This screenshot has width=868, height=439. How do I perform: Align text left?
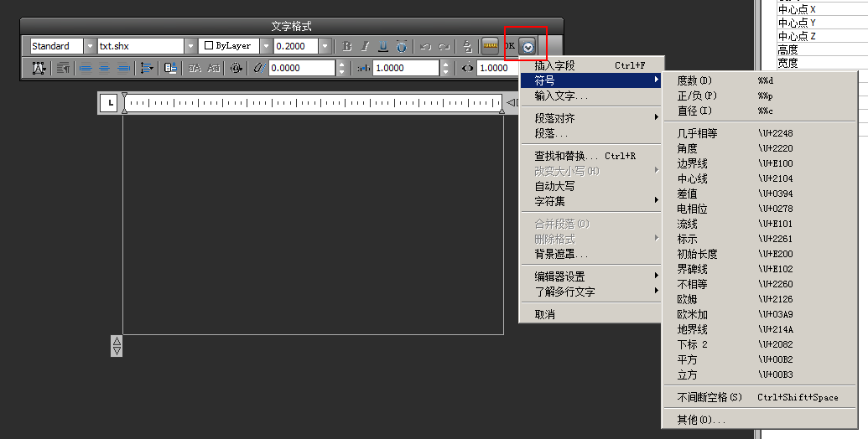[x=86, y=68]
